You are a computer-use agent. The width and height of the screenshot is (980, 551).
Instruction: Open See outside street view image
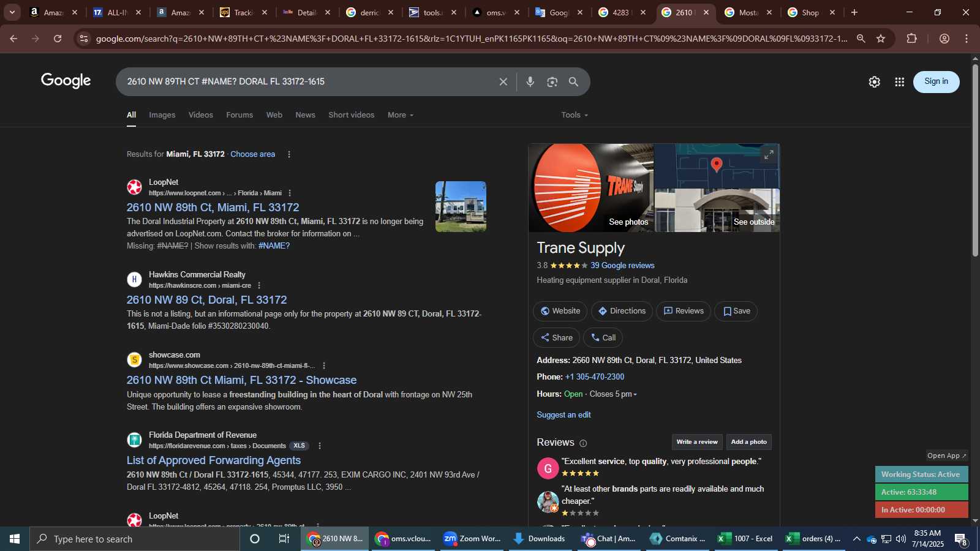coord(717,211)
